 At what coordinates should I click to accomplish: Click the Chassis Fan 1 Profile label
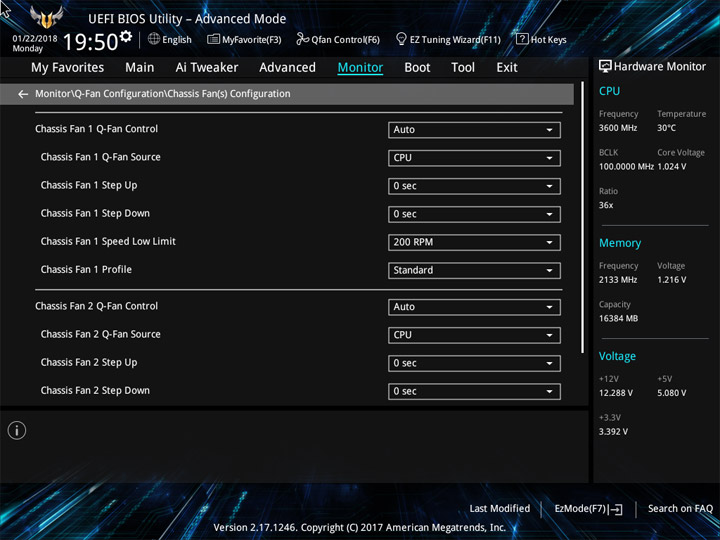coord(86,270)
